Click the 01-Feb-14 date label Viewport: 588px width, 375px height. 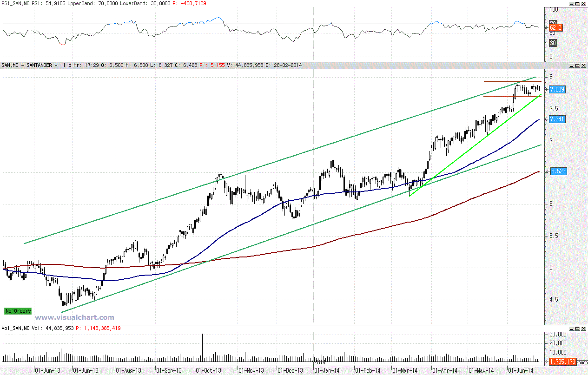point(368,371)
